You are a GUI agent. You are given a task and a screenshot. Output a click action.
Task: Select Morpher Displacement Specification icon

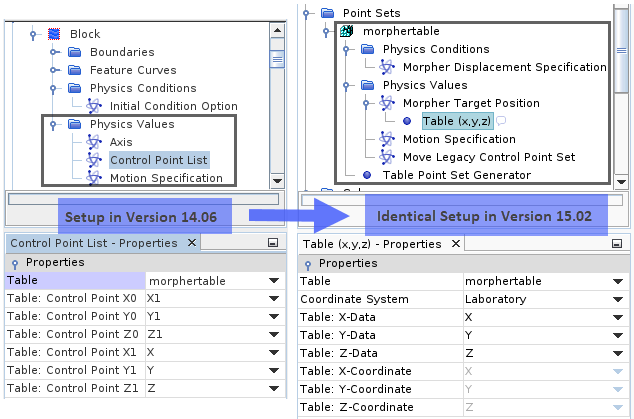387,67
